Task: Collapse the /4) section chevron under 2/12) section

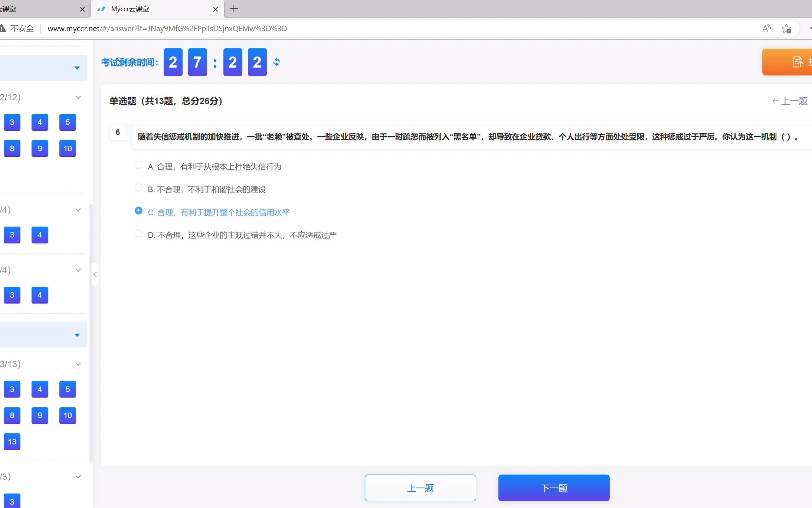Action: coord(78,210)
